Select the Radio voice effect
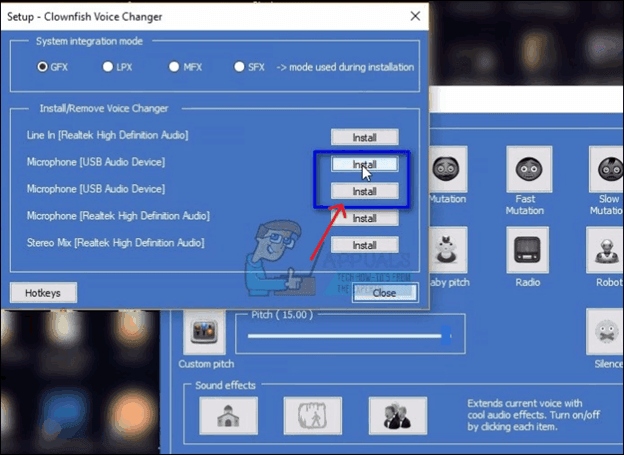This screenshot has height=455, width=624. 526,250
